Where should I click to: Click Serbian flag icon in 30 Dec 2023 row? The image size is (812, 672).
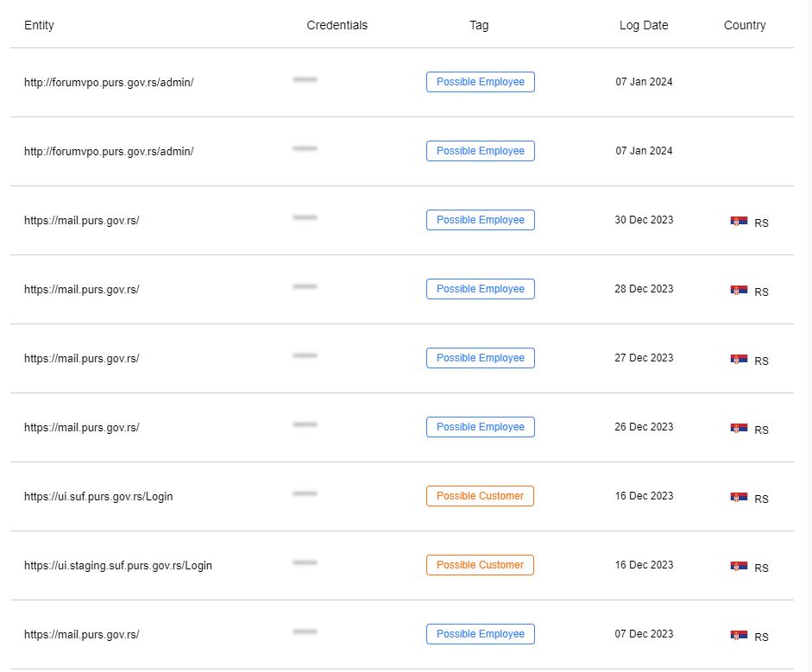pos(739,221)
